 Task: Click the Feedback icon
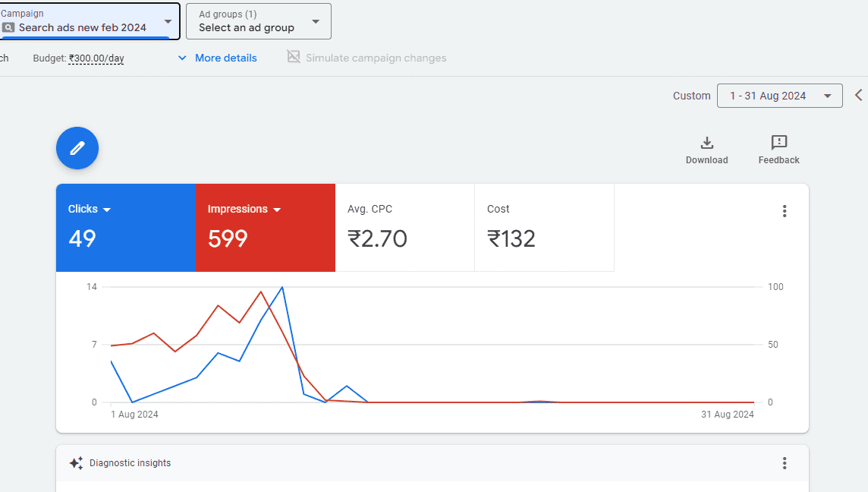click(778, 143)
